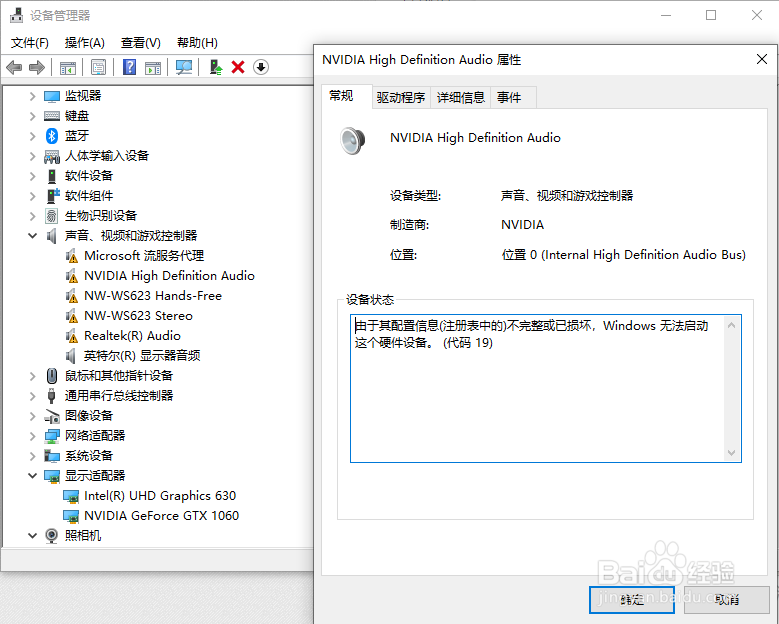
Task: Click the 确定 button
Action: (631, 600)
